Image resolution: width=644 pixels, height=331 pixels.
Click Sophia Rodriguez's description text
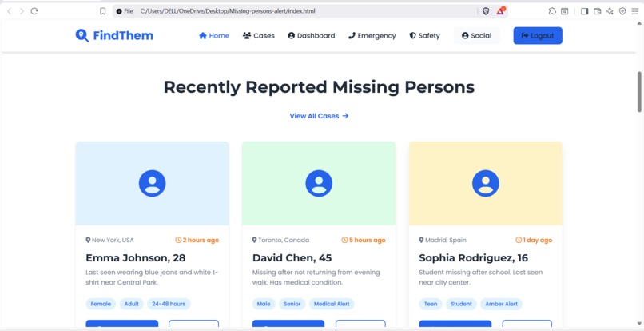[x=481, y=277]
